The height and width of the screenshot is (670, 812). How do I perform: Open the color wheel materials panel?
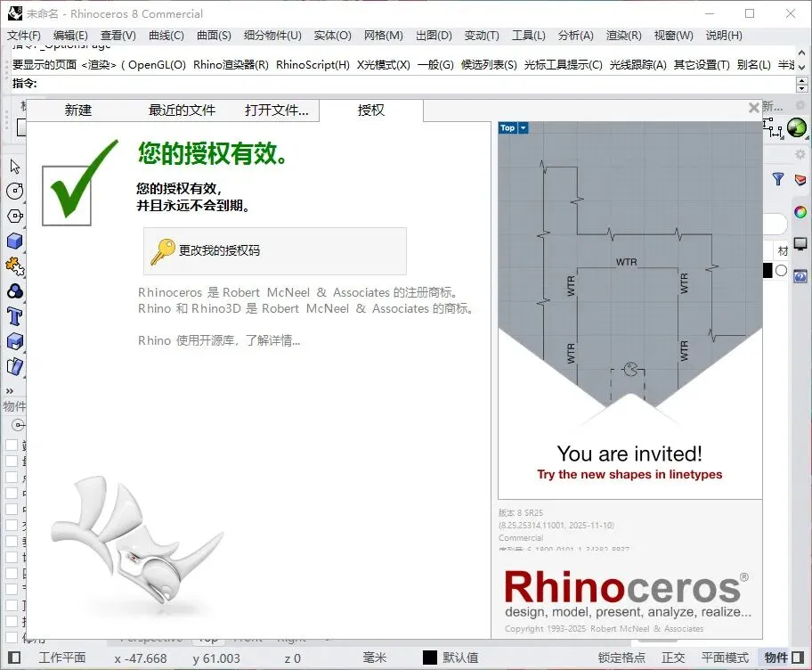pos(800,212)
